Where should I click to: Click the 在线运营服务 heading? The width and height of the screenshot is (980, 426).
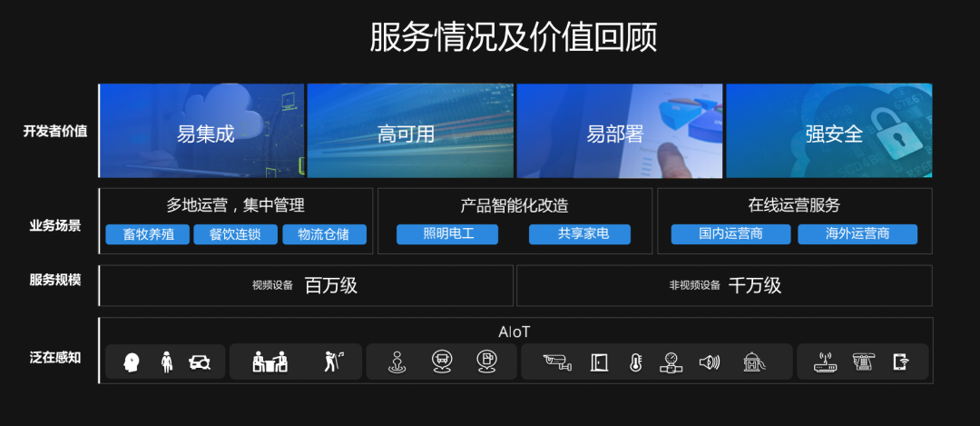pos(794,205)
